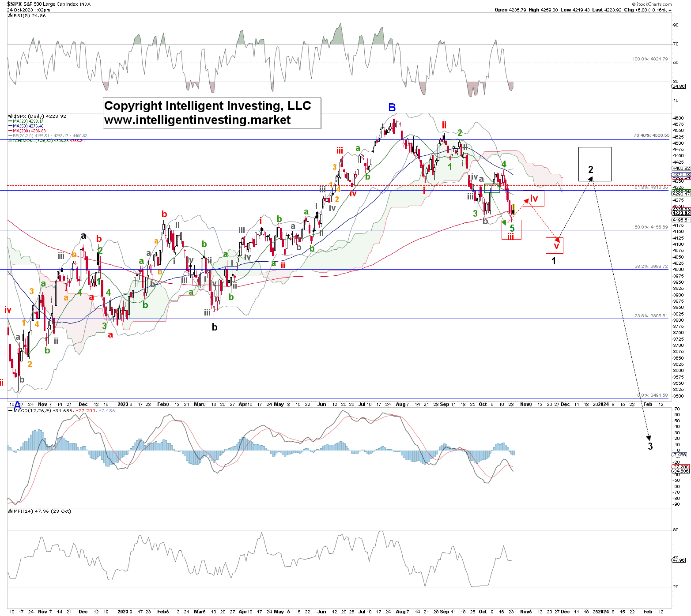Click the red MA(200) line swatch
This screenshot has height=616, width=691.
[11, 131]
